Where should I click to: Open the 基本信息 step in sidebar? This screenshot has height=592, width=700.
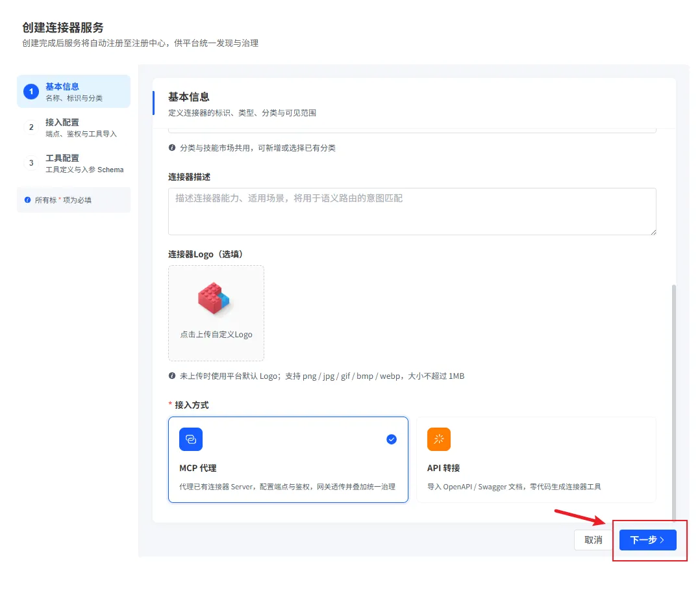tap(73, 91)
